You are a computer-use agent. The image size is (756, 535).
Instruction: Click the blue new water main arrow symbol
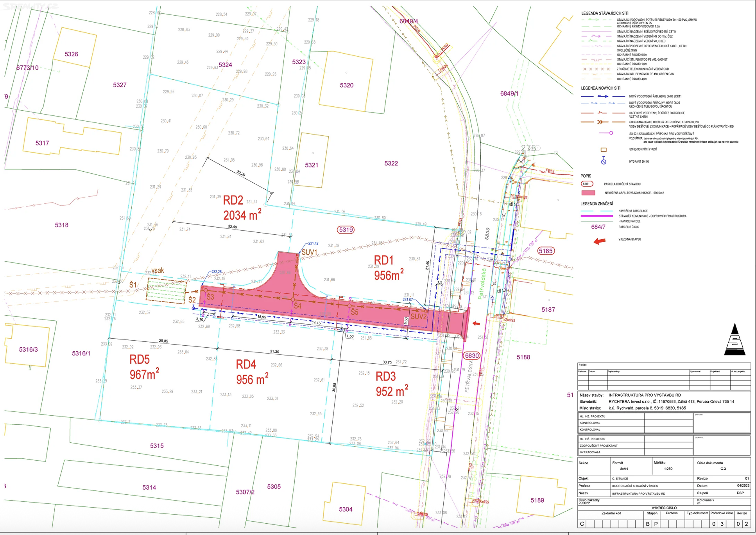point(603,96)
